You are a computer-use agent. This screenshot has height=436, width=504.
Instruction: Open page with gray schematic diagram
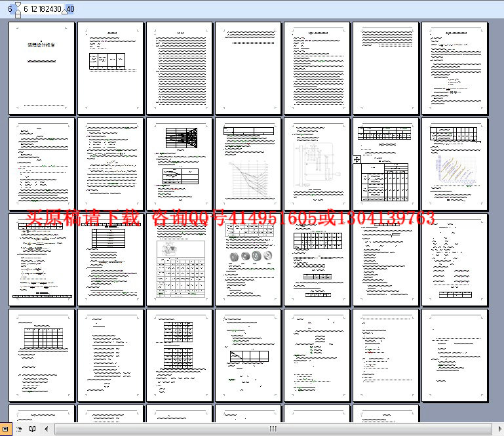tap(317, 164)
